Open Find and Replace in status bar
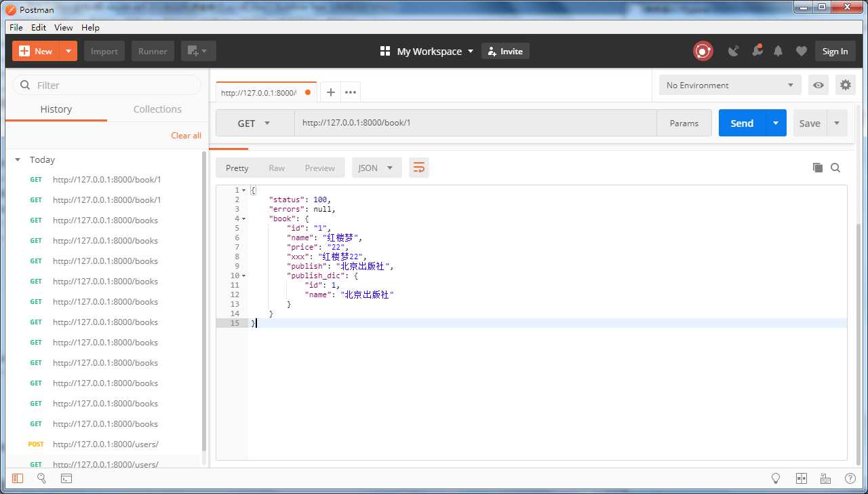The height and width of the screenshot is (494, 868). (x=41, y=478)
